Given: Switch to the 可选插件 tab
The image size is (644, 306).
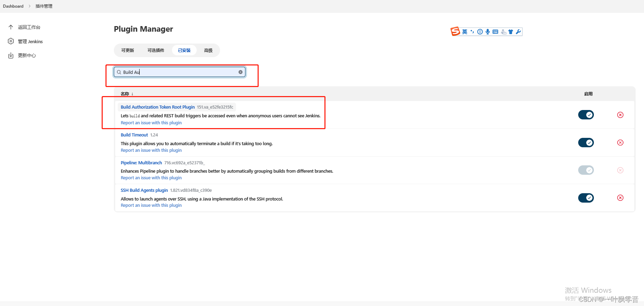Looking at the screenshot, I should tap(156, 50).
